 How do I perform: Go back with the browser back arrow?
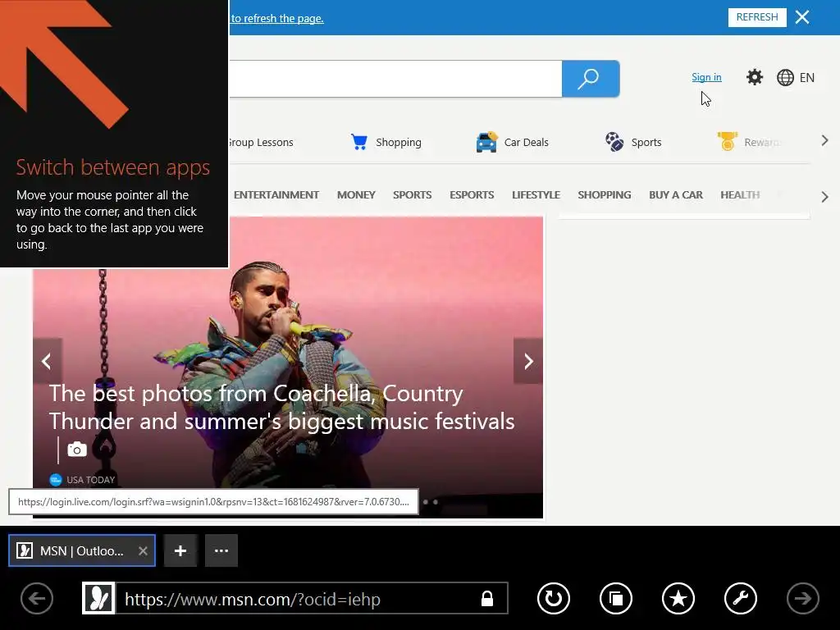pyautogui.click(x=37, y=598)
